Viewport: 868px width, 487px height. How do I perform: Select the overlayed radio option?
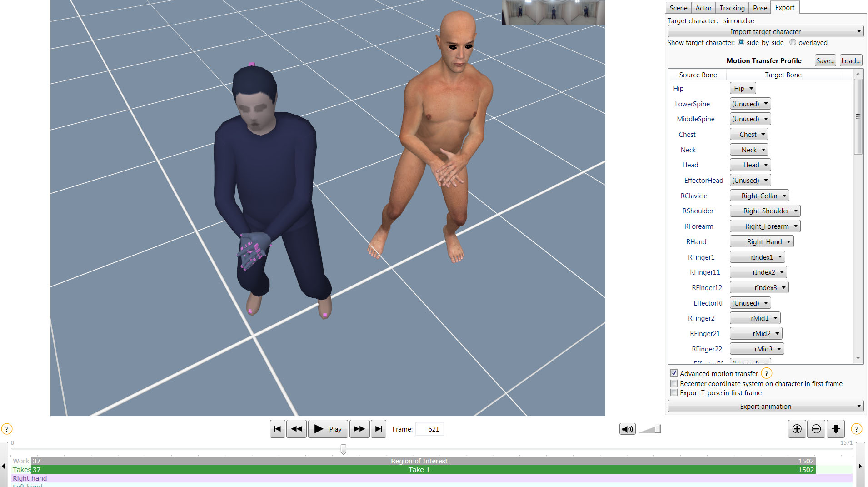point(793,42)
